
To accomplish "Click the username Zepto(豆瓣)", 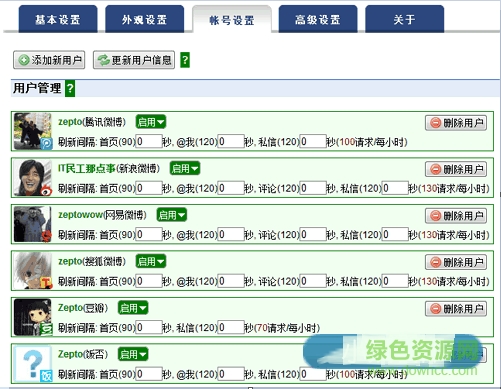I will 83,308.
